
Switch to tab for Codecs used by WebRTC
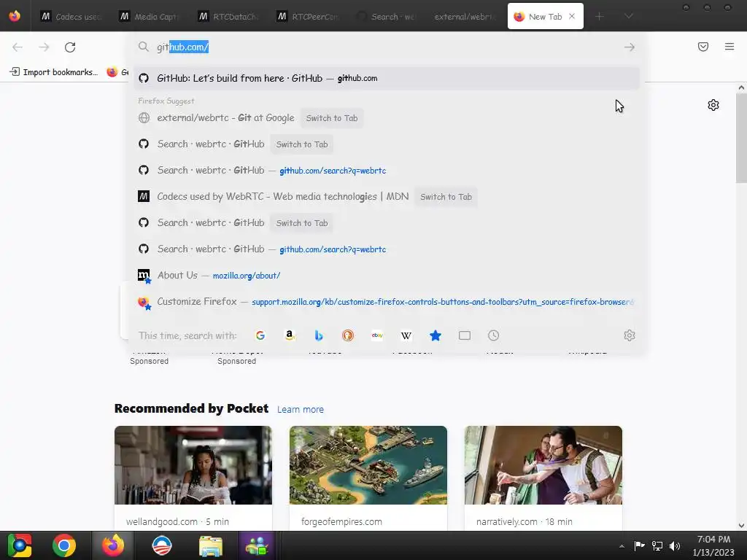(446, 197)
